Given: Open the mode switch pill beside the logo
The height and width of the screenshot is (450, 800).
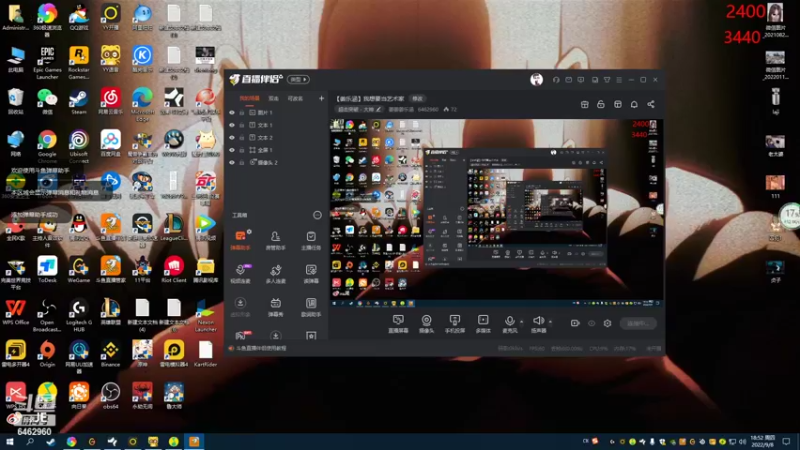Looking at the screenshot, I should click(298, 80).
